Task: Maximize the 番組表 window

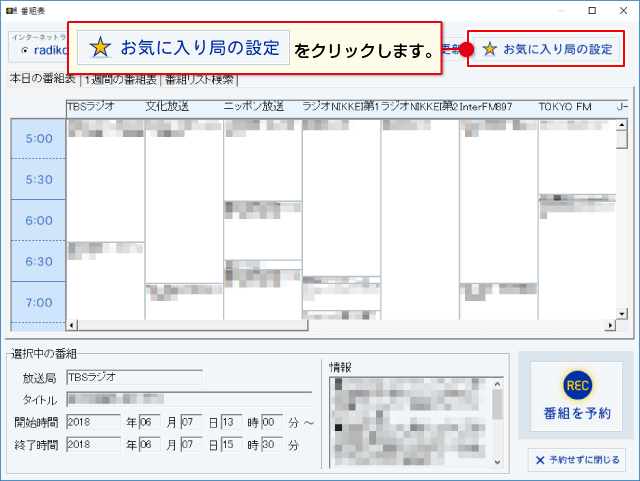Action: (592, 11)
